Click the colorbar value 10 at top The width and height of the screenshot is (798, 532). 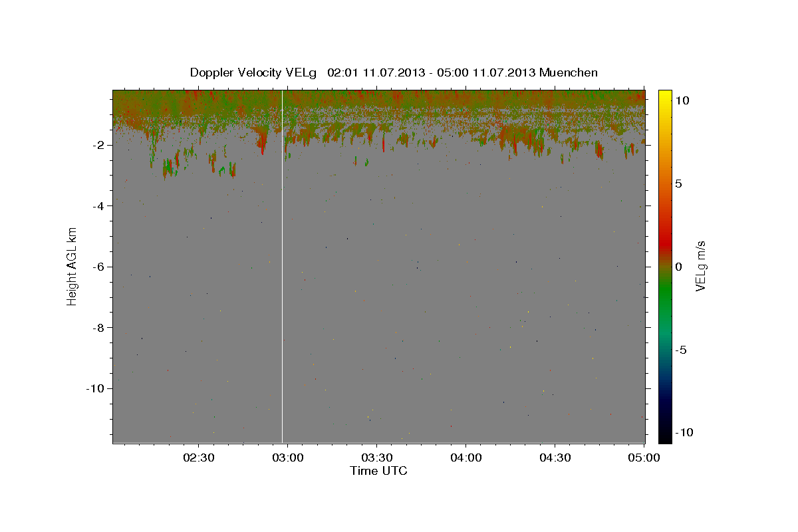pos(683,100)
